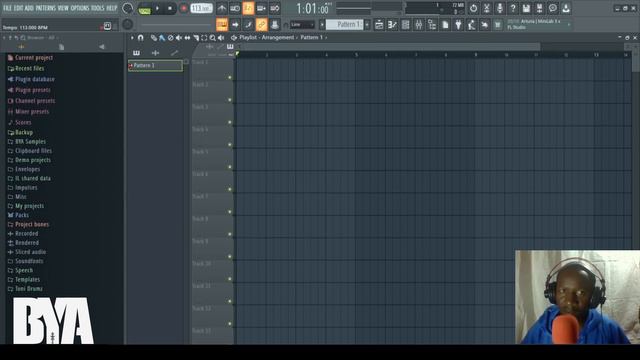This screenshot has width=640, height=360.
Task: Open the OPTIONS menu
Action: [x=80, y=8]
